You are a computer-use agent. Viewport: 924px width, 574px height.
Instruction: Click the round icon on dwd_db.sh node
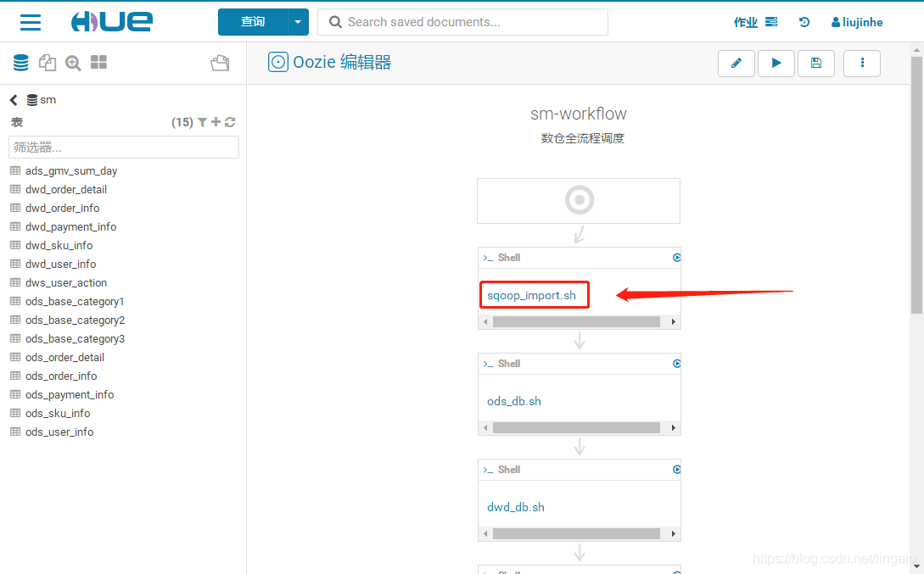click(676, 469)
